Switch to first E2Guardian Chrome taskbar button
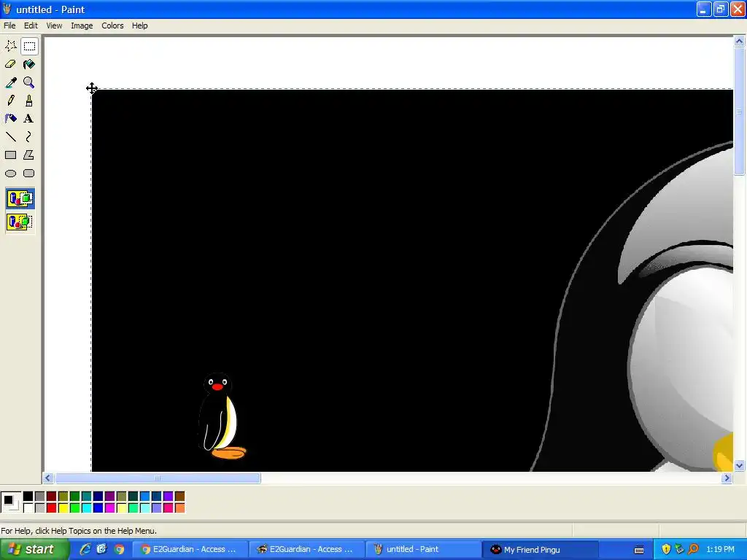Image resolution: width=747 pixels, height=560 pixels. point(189,550)
